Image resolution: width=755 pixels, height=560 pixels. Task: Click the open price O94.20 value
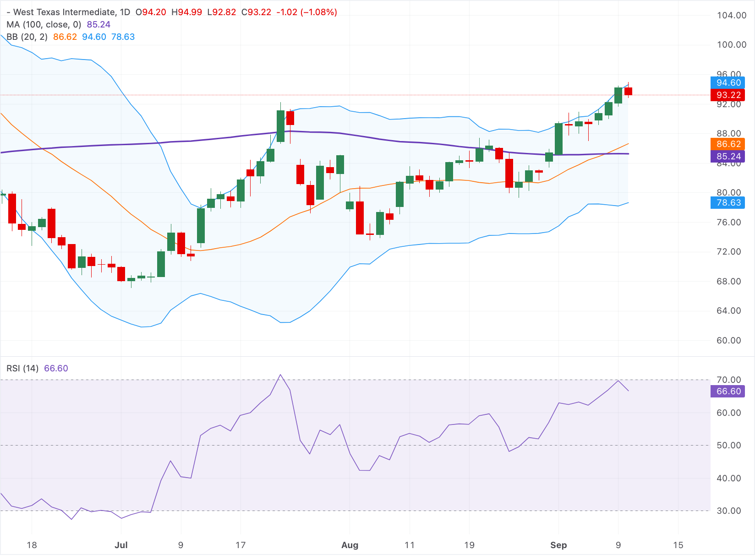[x=151, y=12]
